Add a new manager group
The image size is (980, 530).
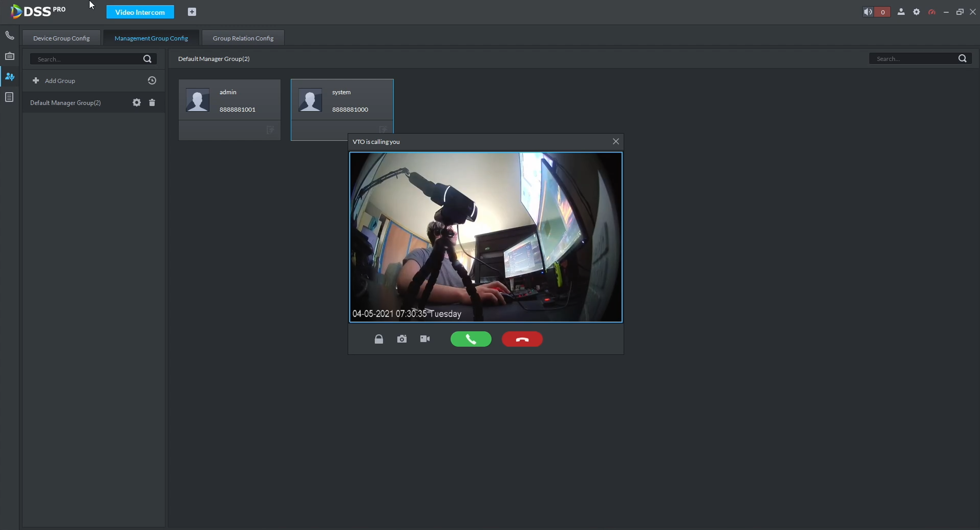tap(54, 80)
